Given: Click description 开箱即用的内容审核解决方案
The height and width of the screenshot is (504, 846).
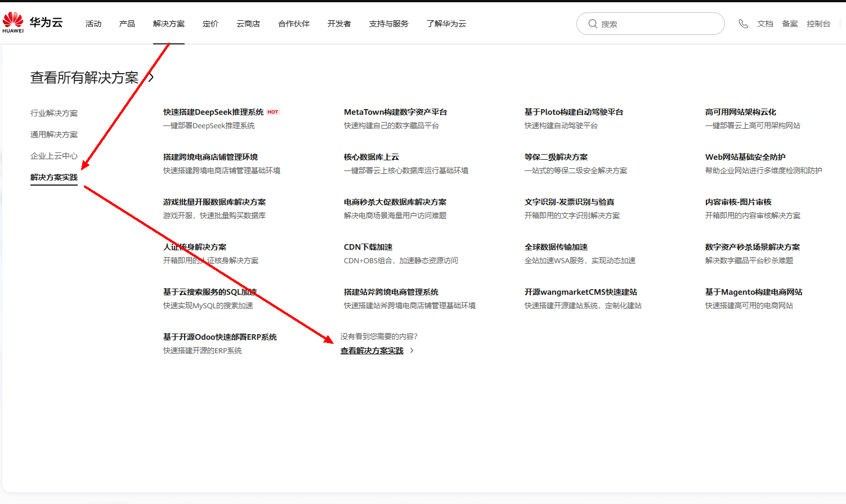Looking at the screenshot, I should tap(753, 215).
